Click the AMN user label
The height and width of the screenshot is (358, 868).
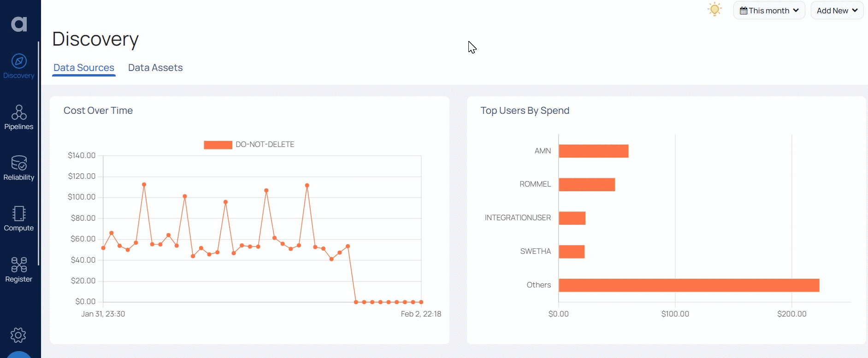[543, 151]
